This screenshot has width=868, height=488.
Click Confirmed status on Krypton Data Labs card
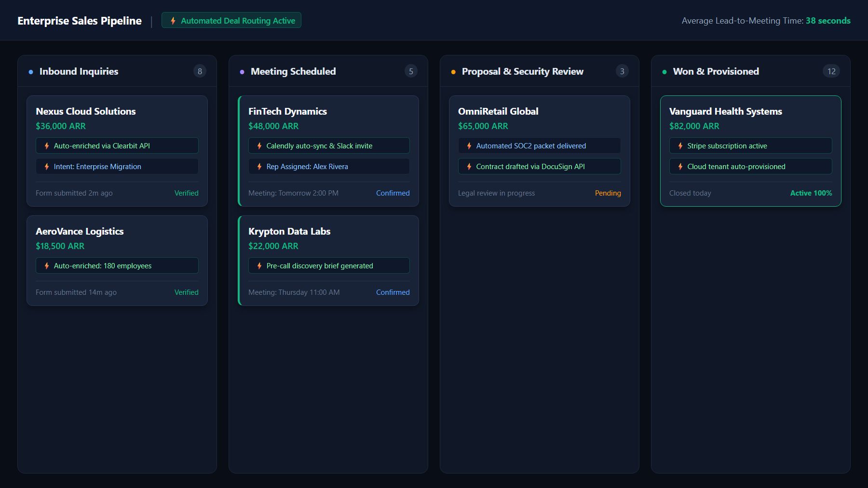(x=393, y=292)
